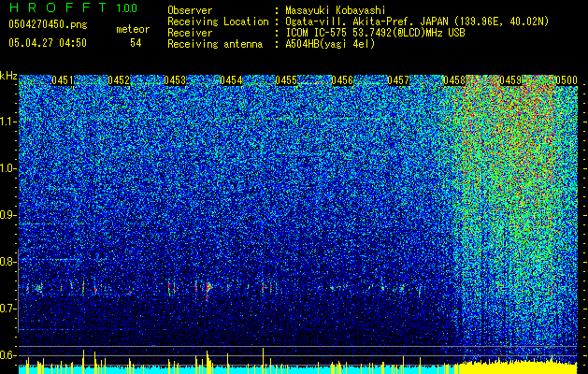Click the 0456 time marker
588x374 pixels.
pyautogui.click(x=342, y=80)
